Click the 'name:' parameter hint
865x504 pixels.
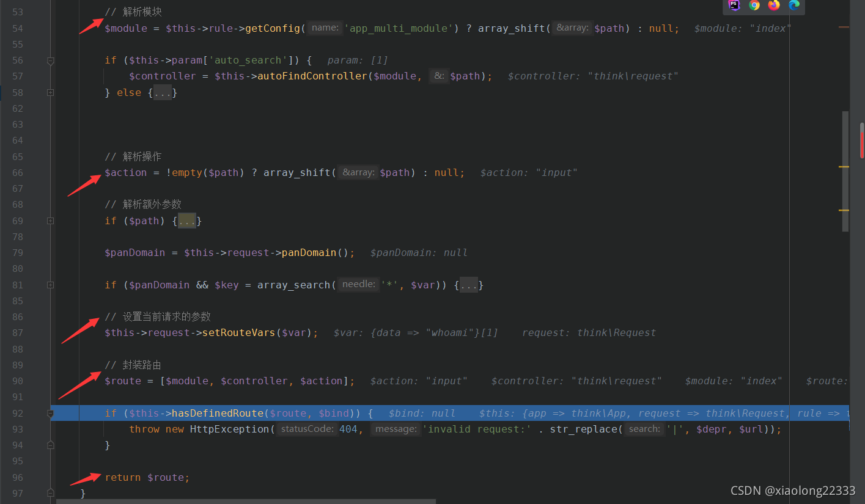[x=325, y=28]
